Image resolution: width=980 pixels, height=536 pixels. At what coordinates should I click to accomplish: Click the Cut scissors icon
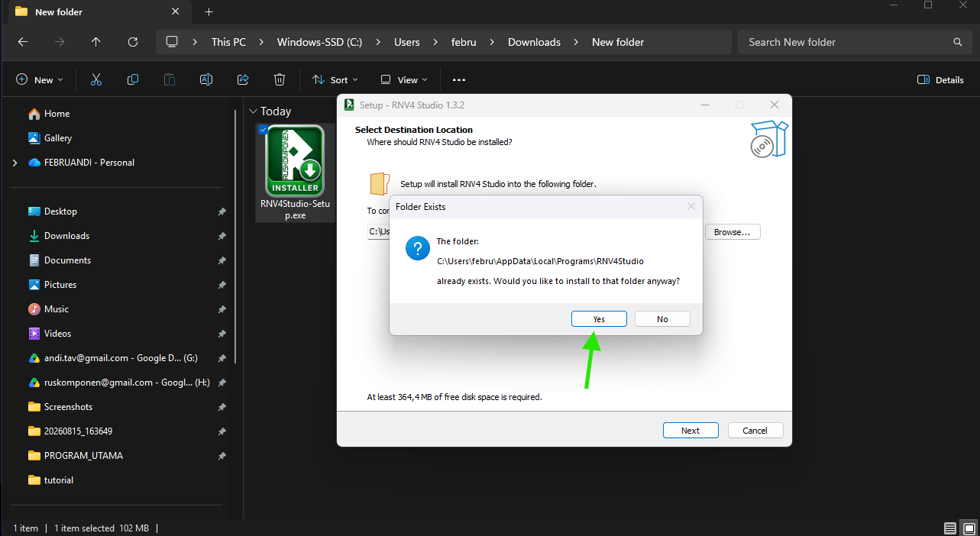click(96, 79)
